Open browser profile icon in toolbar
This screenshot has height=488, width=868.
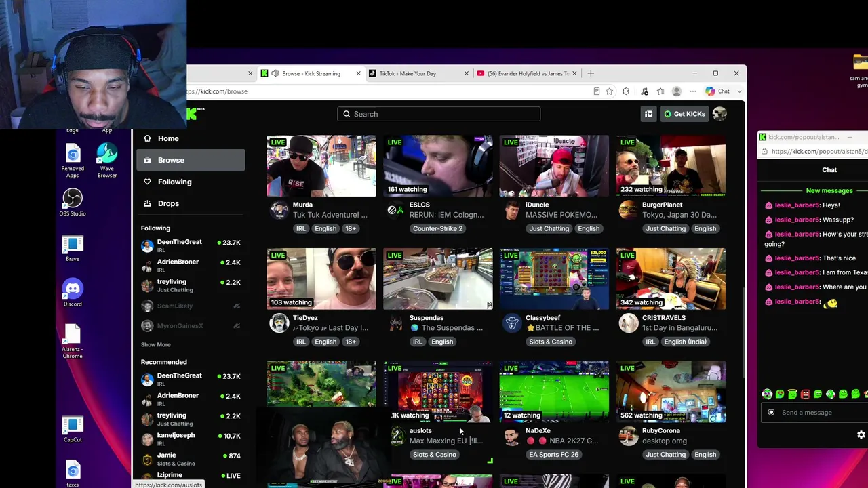pos(677,91)
